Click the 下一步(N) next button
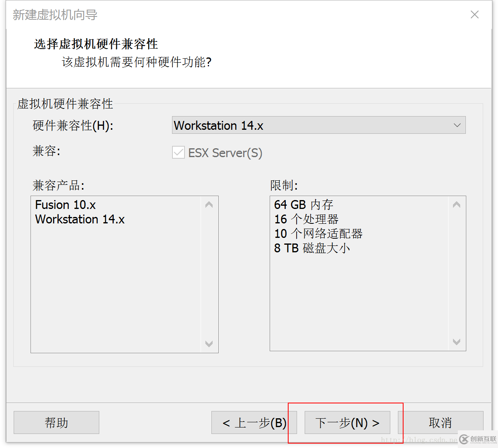The image size is (498, 448). point(346,423)
